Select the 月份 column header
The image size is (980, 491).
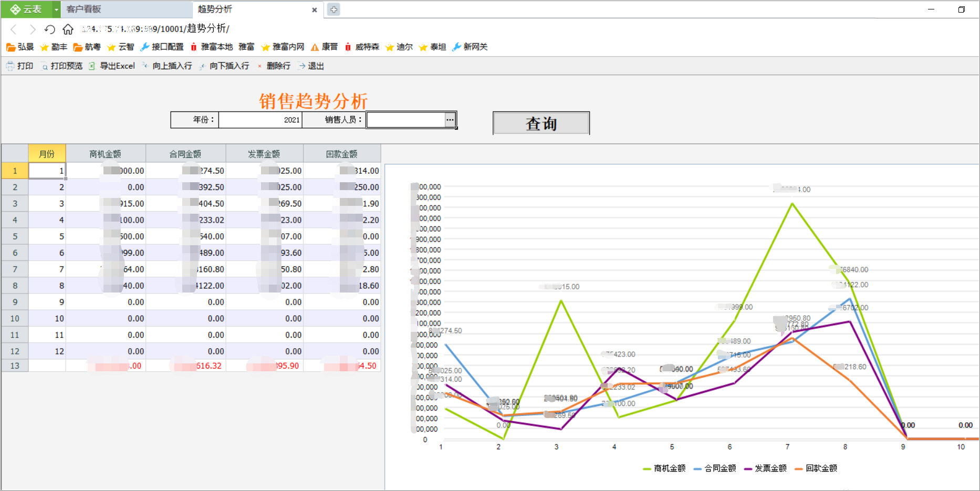click(47, 154)
